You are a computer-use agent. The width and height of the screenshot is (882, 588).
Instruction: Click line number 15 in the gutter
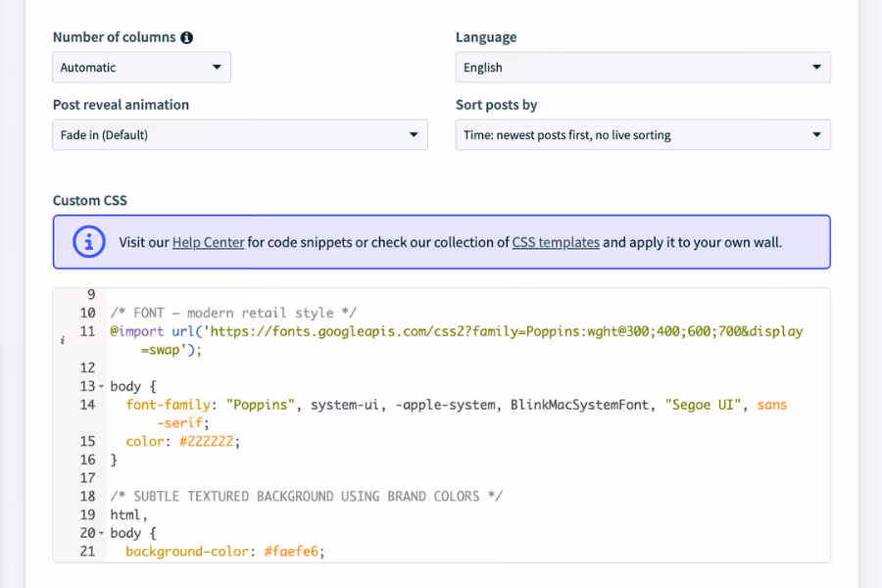point(88,442)
